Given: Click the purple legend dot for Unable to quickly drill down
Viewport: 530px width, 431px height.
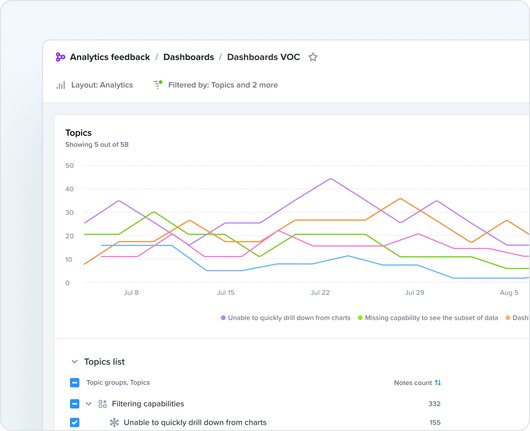Looking at the screenshot, I should pyautogui.click(x=223, y=318).
